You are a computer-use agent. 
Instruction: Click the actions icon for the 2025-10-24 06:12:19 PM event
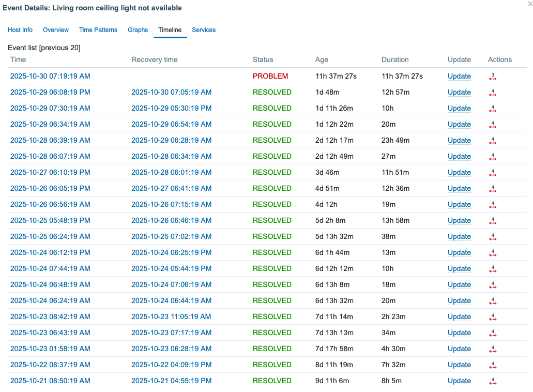pyautogui.click(x=493, y=252)
